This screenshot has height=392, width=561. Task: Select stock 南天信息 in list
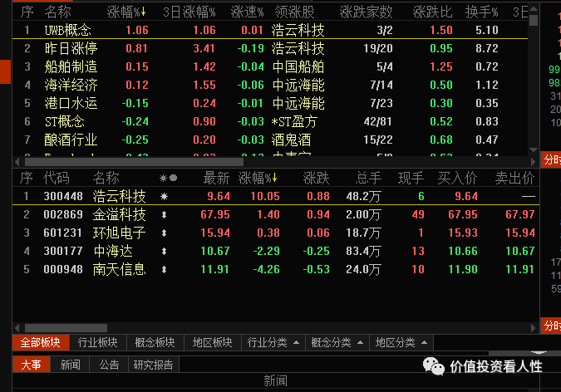[275, 269]
